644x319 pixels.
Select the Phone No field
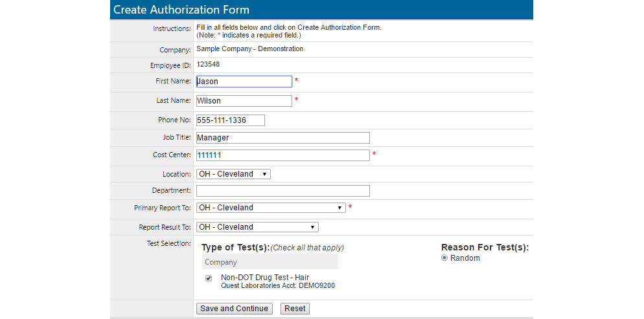coord(230,120)
